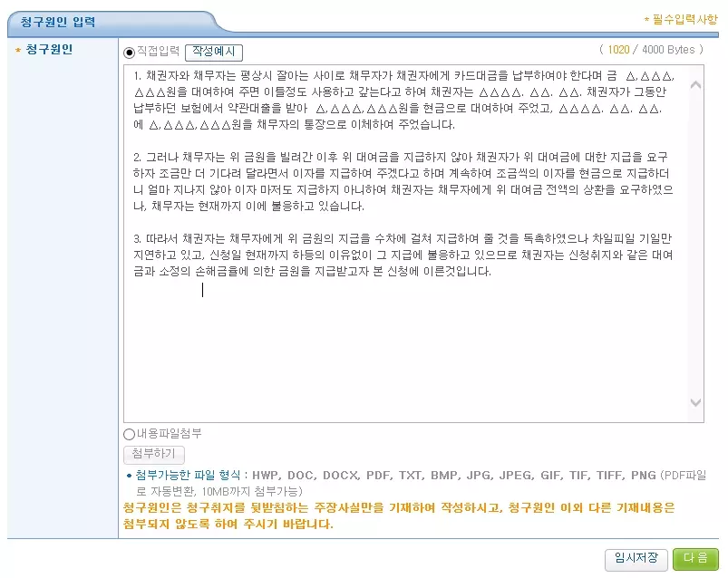Open the 작성예시 example button
The height and width of the screenshot is (578, 728).
click(214, 52)
